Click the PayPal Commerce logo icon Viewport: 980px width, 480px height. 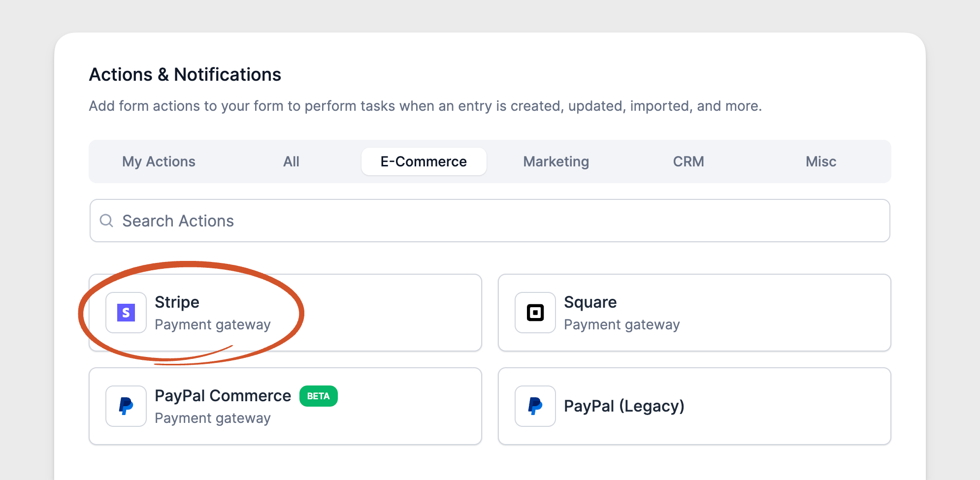coord(126,406)
